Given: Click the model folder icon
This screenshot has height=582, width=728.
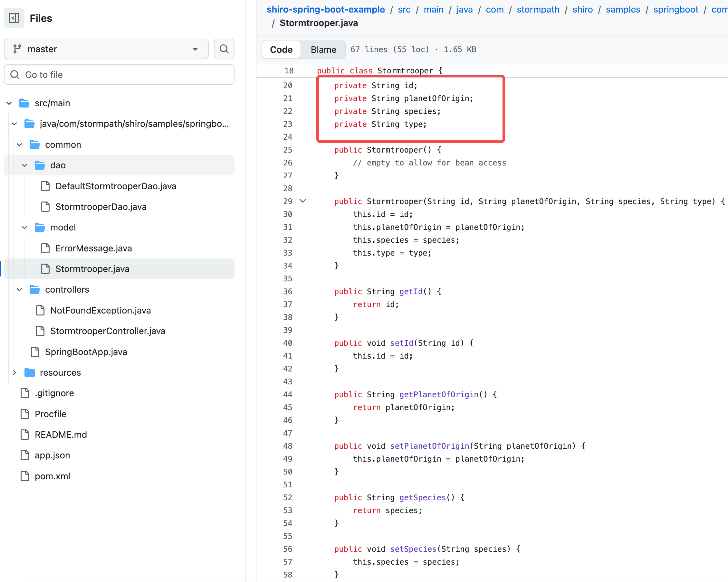Looking at the screenshot, I should [x=40, y=227].
